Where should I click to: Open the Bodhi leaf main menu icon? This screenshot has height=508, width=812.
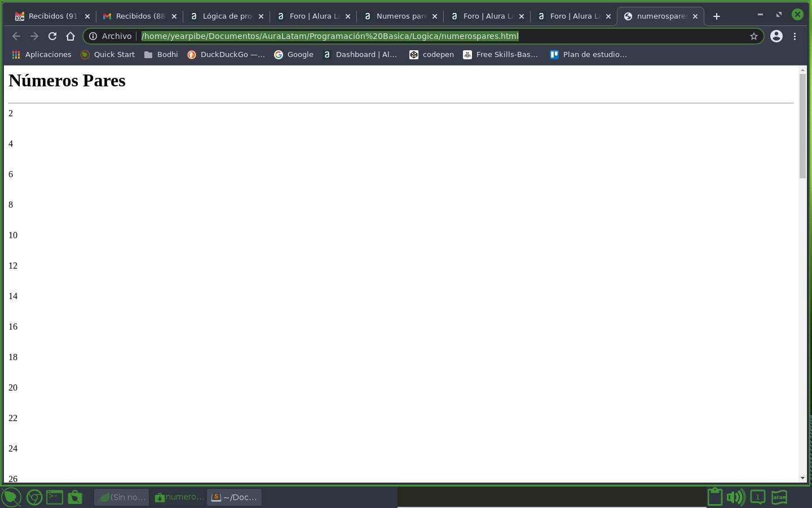(11, 497)
